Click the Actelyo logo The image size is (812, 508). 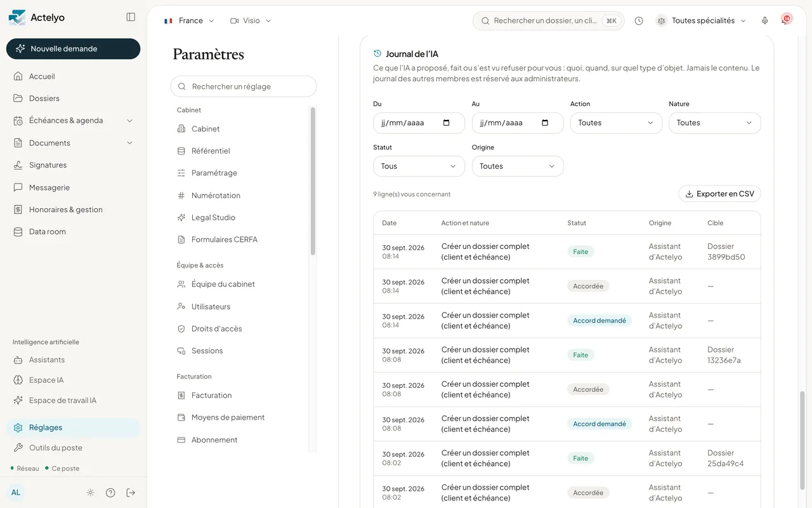(37, 18)
